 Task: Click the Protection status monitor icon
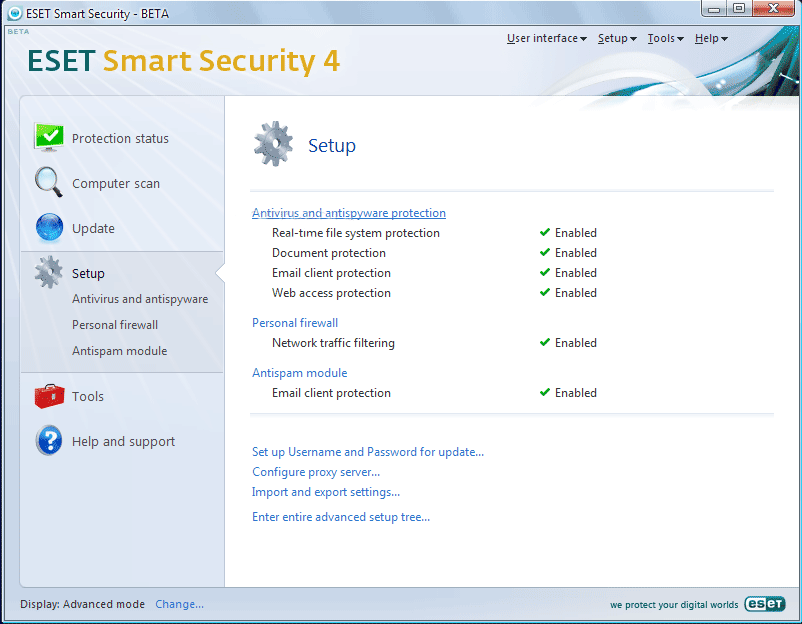(x=49, y=137)
